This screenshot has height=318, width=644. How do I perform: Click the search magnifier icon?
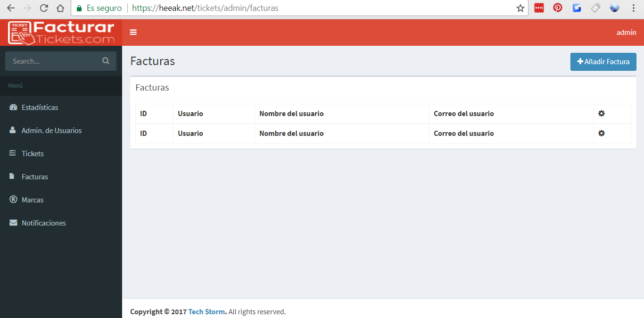[x=106, y=61]
